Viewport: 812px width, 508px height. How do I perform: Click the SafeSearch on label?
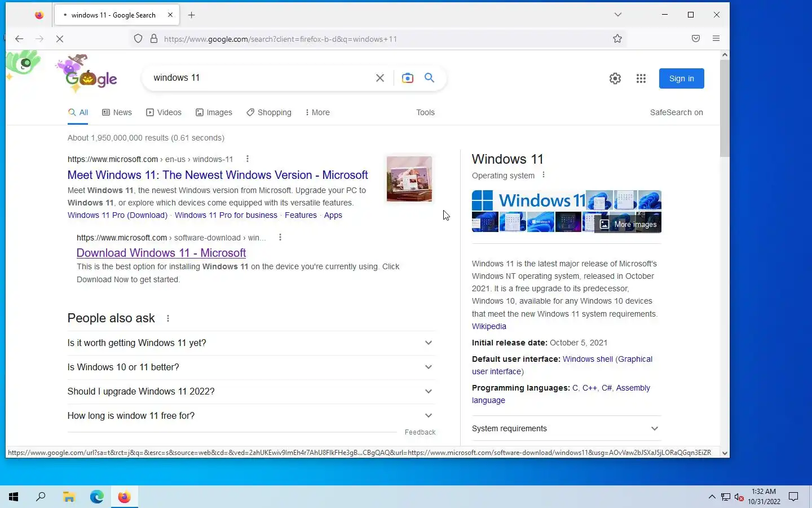pyautogui.click(x=676, y=112)
